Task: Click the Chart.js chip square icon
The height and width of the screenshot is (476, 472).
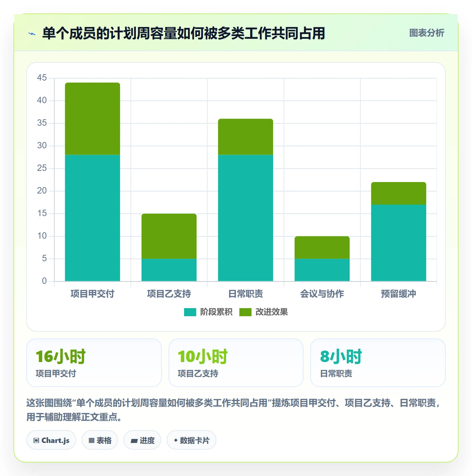Action: click(x=36, y=441)
